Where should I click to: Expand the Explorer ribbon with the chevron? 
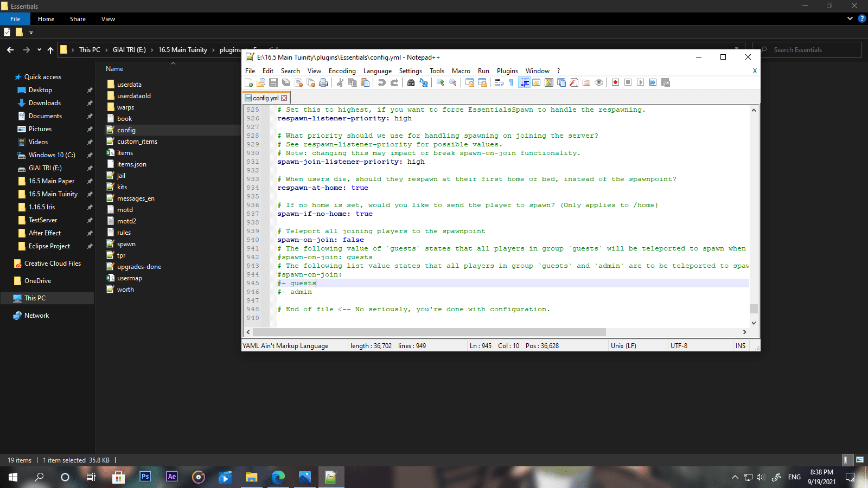pos(850,18)
